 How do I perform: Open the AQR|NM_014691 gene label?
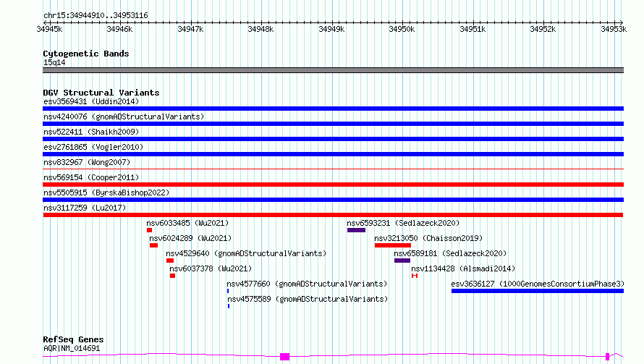72,348
